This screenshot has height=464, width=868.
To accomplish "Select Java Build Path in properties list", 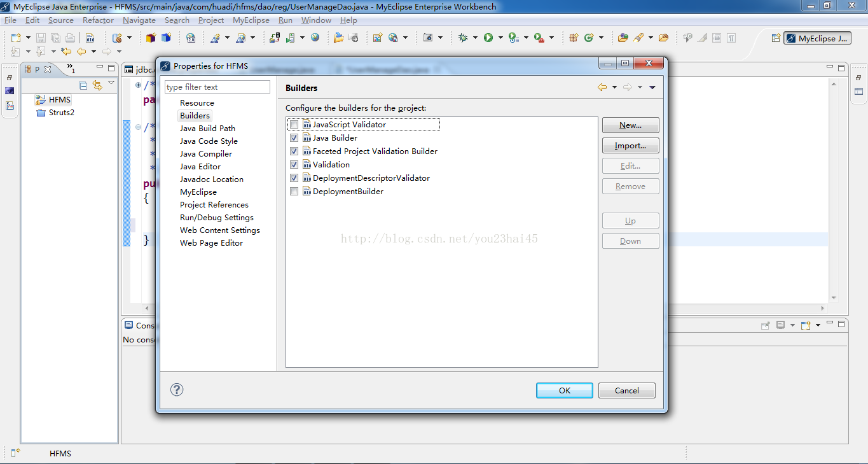I will (207, 129).
